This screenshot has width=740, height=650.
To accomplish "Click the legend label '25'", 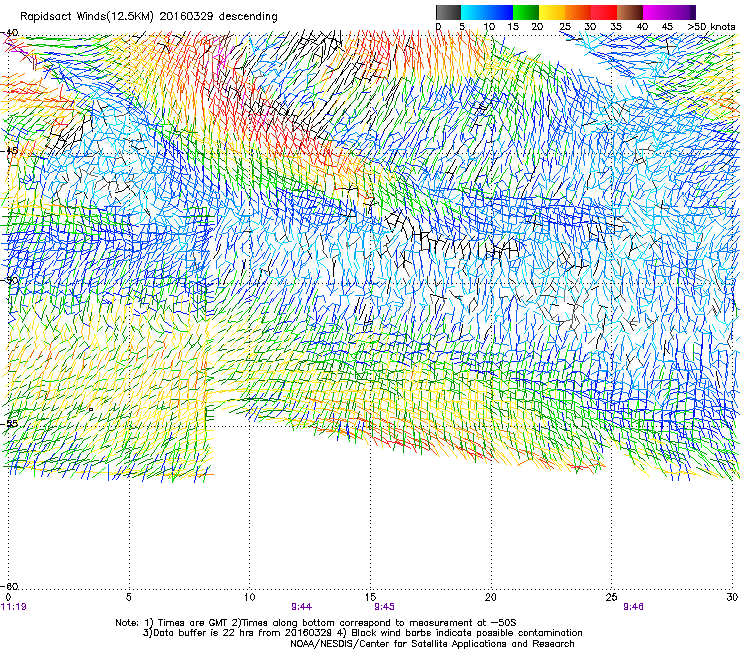I will pyautogui.click(x=565, y=27).
